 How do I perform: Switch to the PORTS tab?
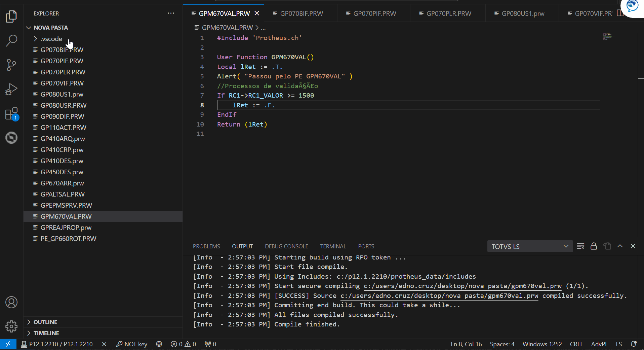(x=366, y=246)
